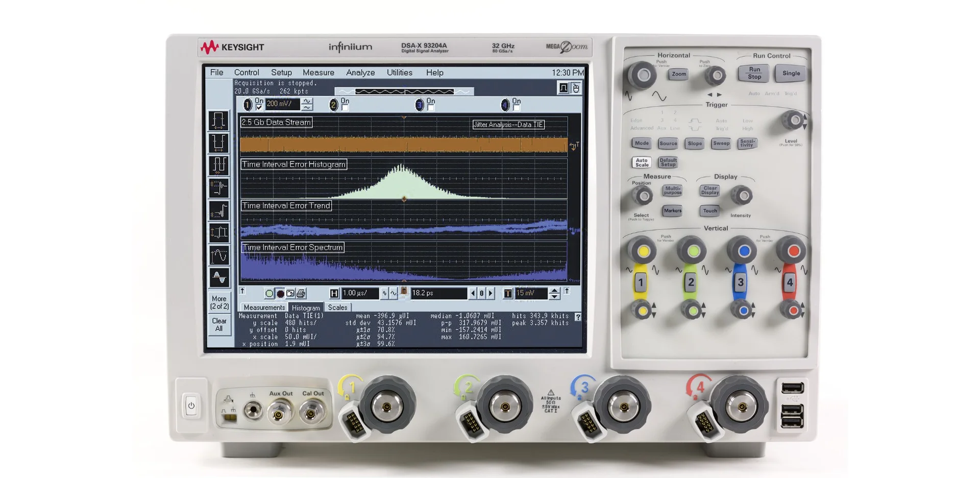
Task: Click the save screen image icon
Action: click(x=290, y=294)
